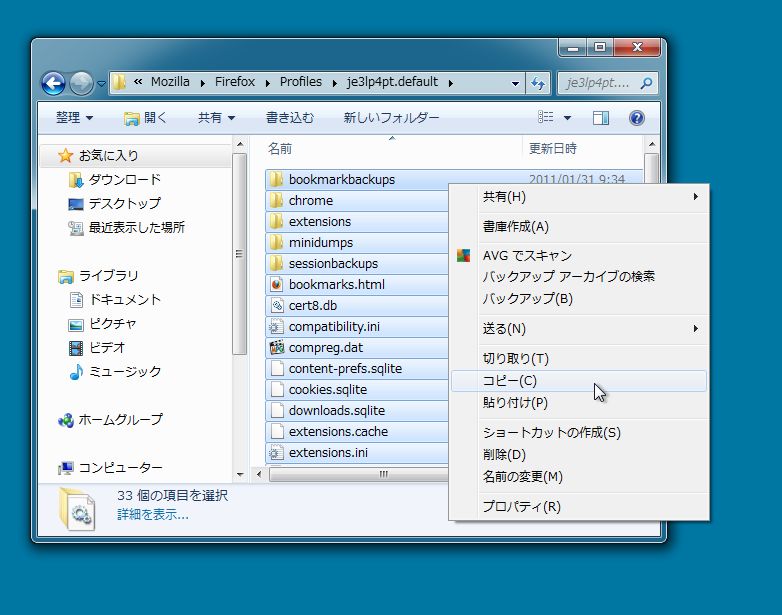Screen dimensions: 782x615
Task: Change view with the view mode icon
Action: tap(546, 117)
